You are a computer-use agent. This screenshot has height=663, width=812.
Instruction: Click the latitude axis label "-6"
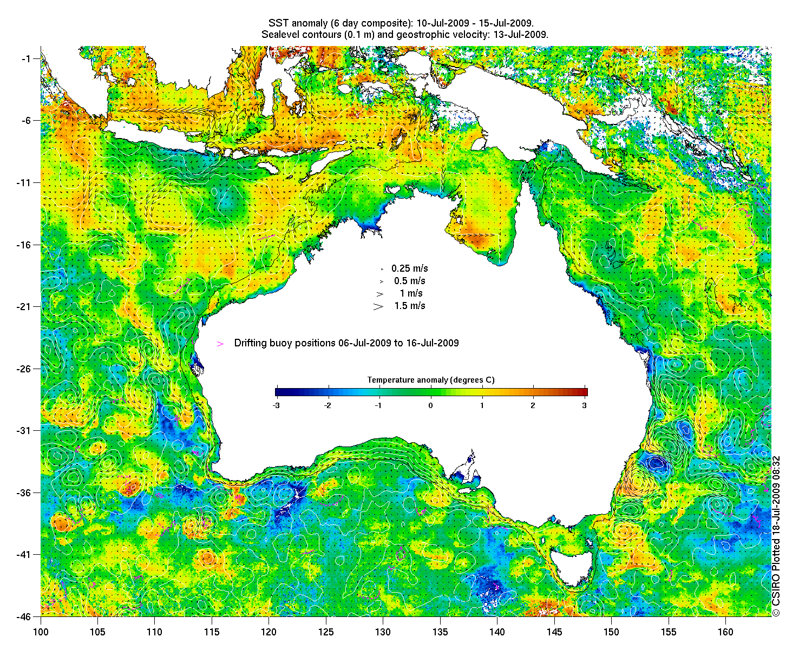point(26,121)
